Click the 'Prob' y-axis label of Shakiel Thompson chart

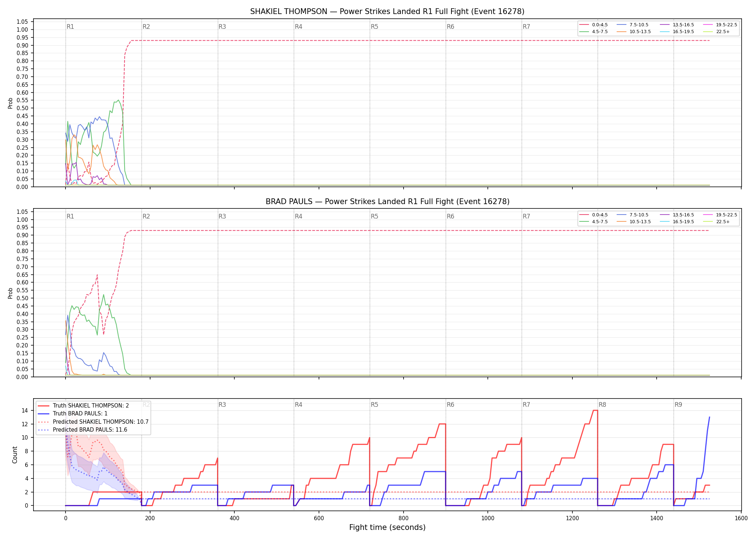pyautogui.click(x=10, y=103)
